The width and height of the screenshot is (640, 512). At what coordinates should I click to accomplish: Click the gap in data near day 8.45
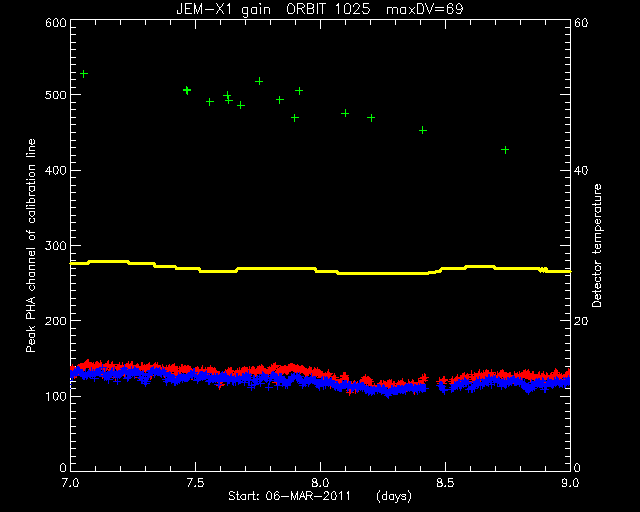coord(433,384)
